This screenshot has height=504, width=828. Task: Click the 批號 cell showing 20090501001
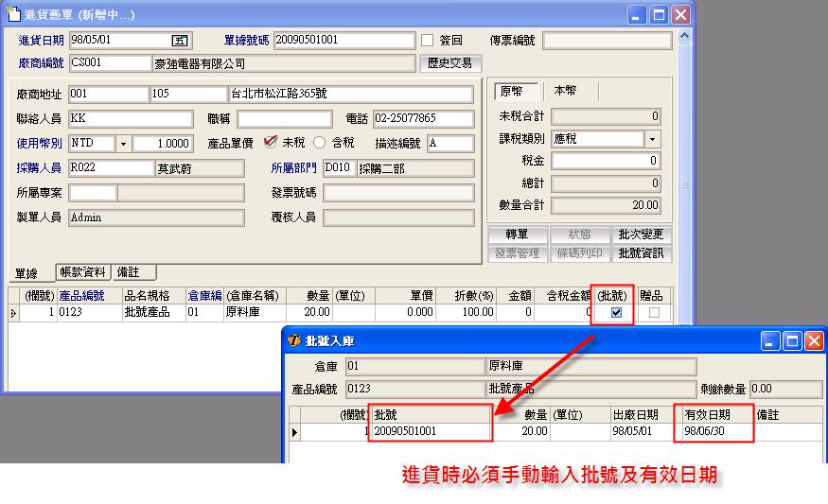(x=431, y=431)
